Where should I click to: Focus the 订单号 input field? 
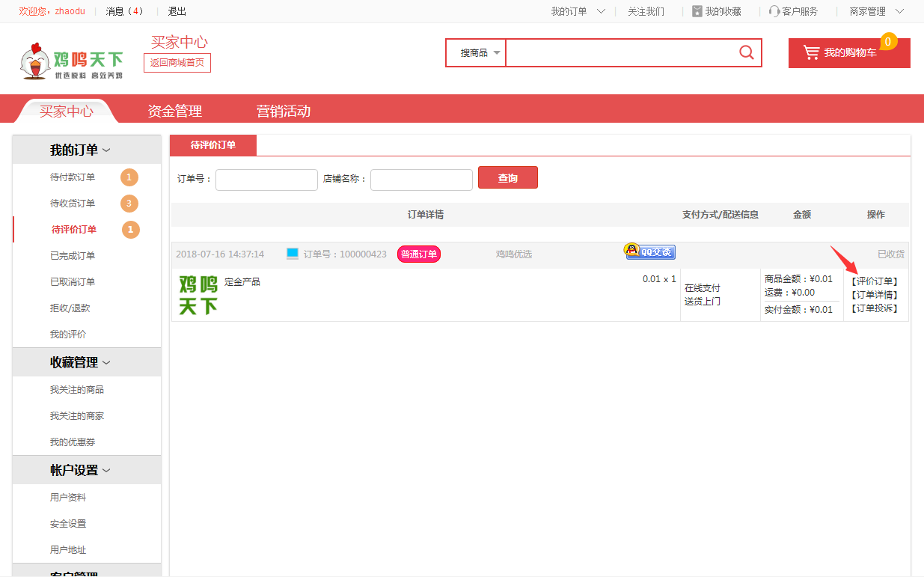[266, 180]
